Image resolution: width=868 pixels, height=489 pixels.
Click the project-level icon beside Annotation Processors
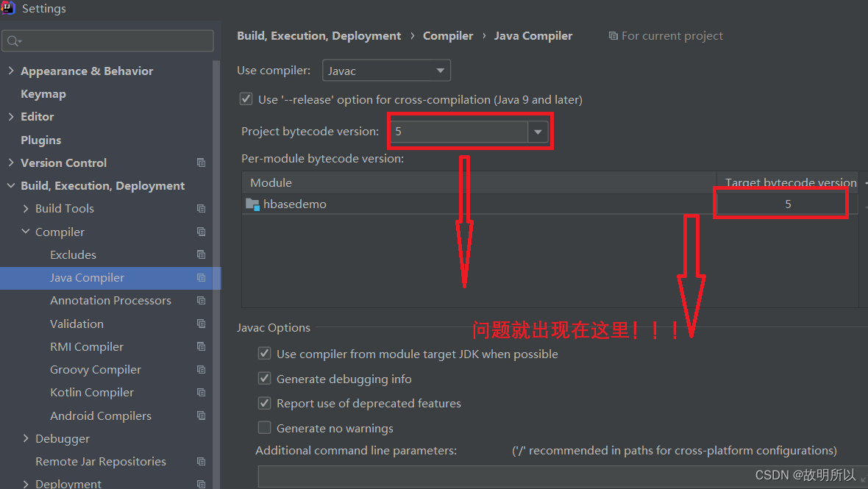click(x=201, y=300)
